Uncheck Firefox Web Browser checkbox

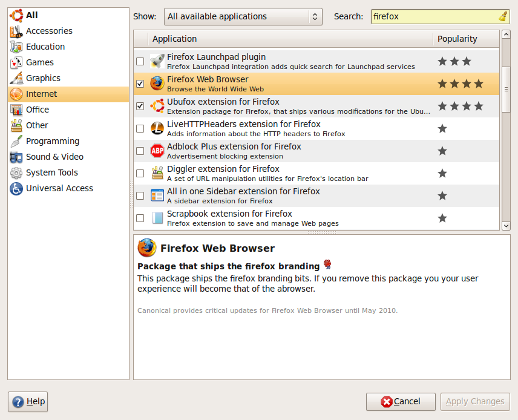coord(140,84)
